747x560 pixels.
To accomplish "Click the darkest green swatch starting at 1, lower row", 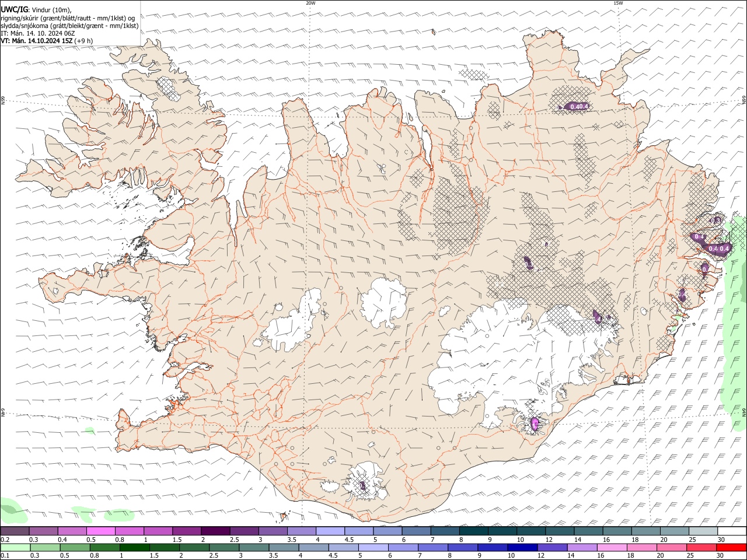I will (134, 547).
